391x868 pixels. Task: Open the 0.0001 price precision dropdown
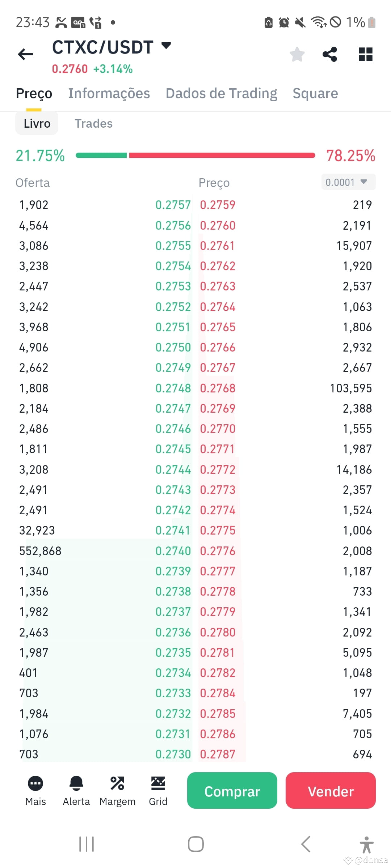pyautogui.click(x=348, y=182)
